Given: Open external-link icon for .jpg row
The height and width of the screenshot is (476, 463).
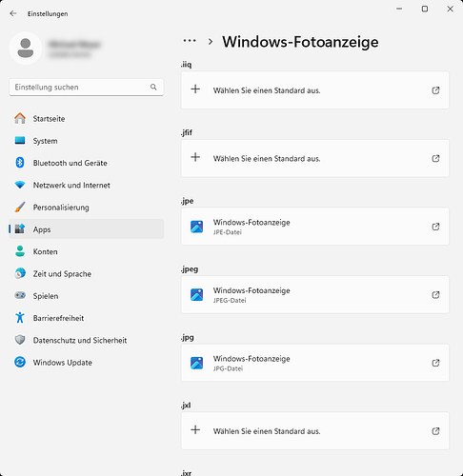Looking at the screenshot, I should [x=435, y=363].
